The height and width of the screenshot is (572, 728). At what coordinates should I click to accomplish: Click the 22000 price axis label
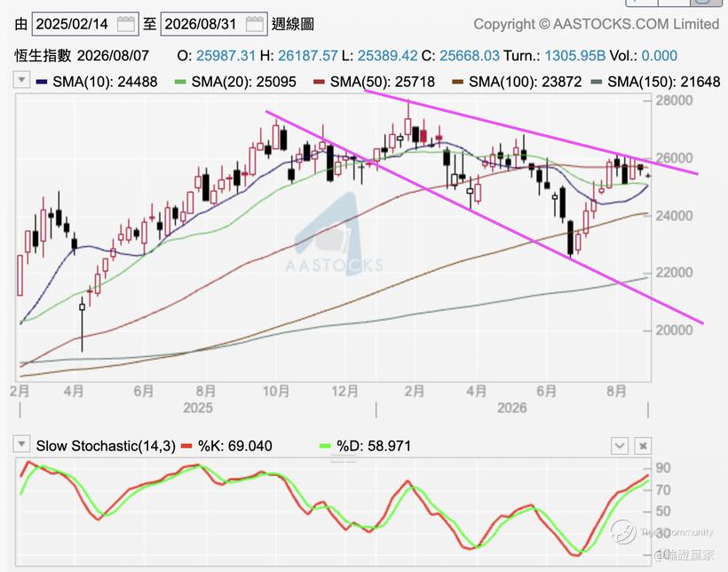(674, 273)
